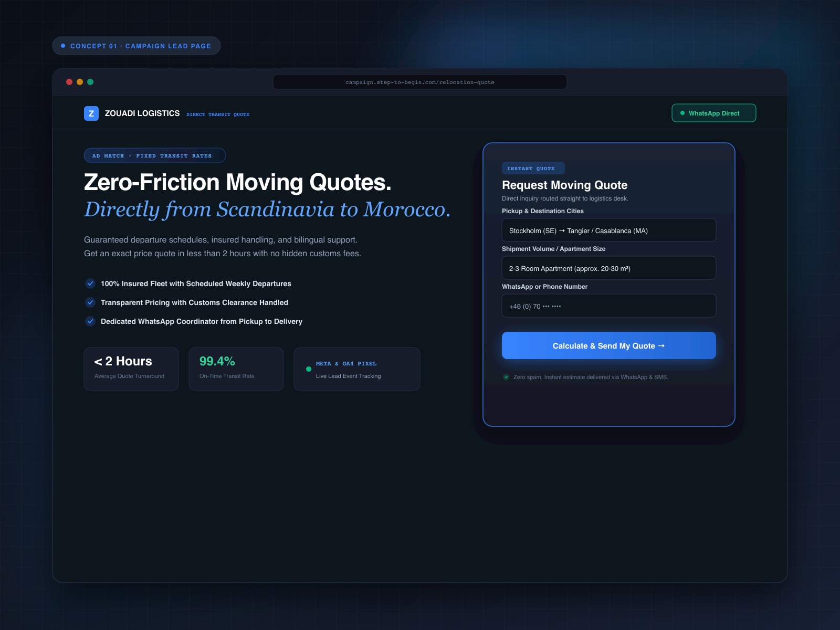Click the green shield icon beside Zero spam
The height and width of the screenshot is (630, 840).
pos(506,377)
